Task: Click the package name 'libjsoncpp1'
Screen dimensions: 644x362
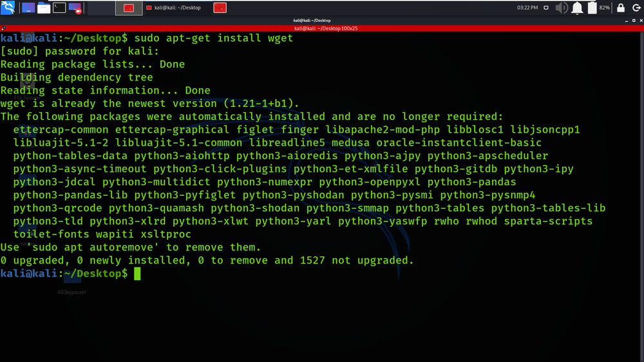Action: click(545, 129)
